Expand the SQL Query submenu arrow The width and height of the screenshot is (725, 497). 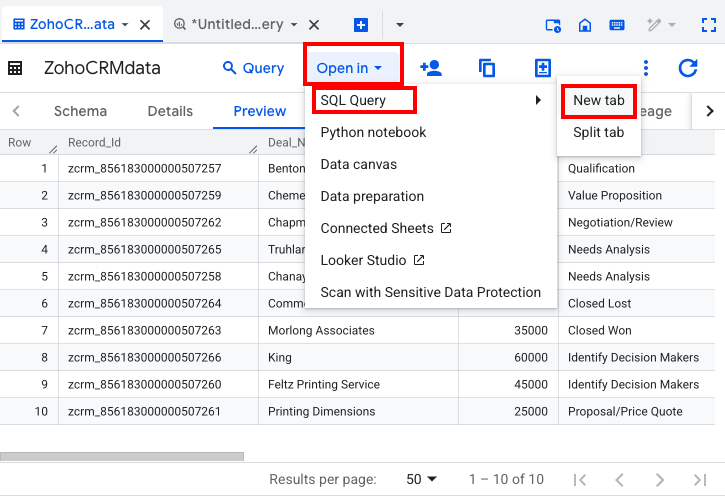[x=538, y=100]
